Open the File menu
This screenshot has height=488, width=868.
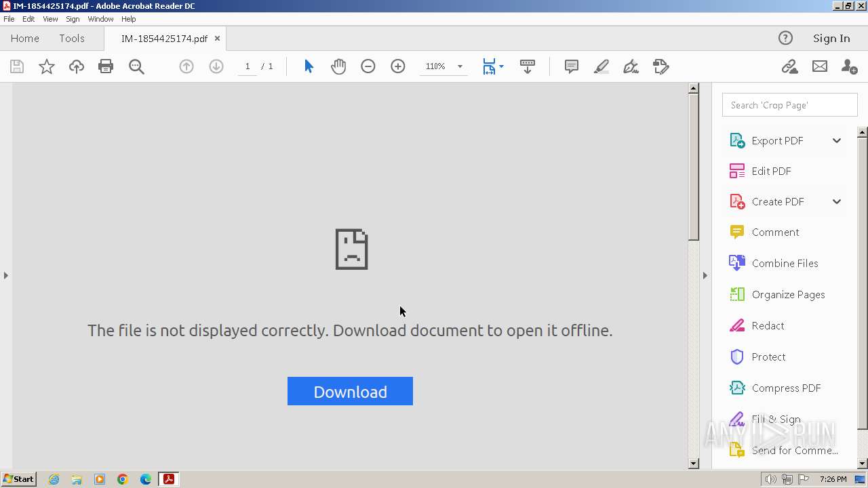tap(9, 19)
